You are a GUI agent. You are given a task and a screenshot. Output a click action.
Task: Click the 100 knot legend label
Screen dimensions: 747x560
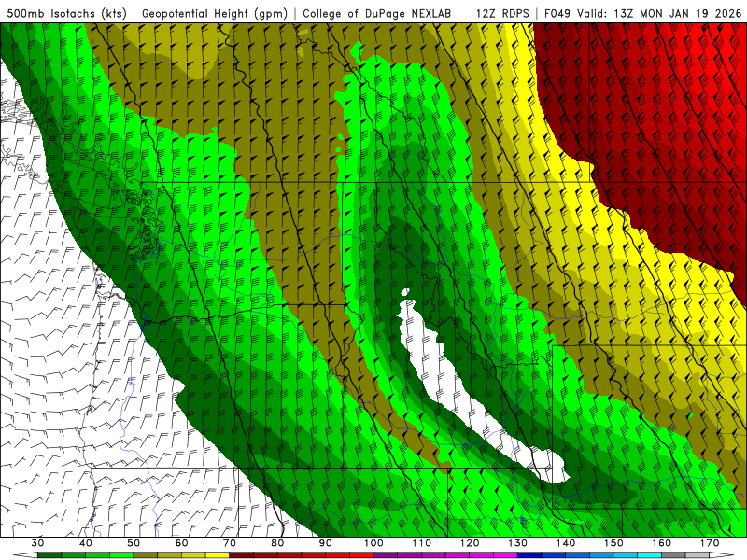[x=374, y=543]
